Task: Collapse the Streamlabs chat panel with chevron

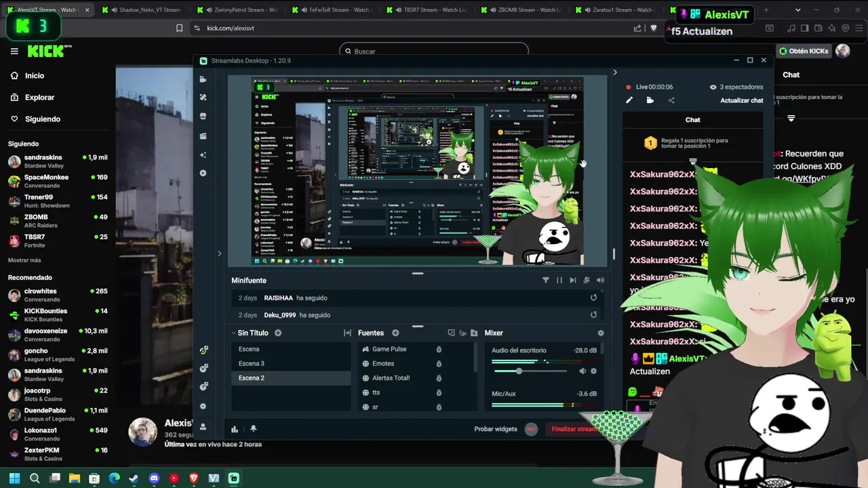Action: [615, 73]
